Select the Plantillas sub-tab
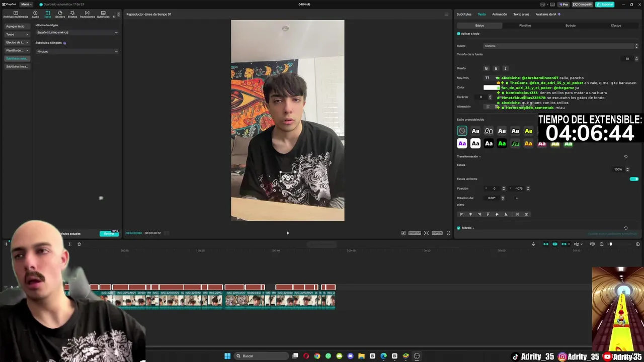The width and height of the screenshot is (644, 362). click(525, 25)
